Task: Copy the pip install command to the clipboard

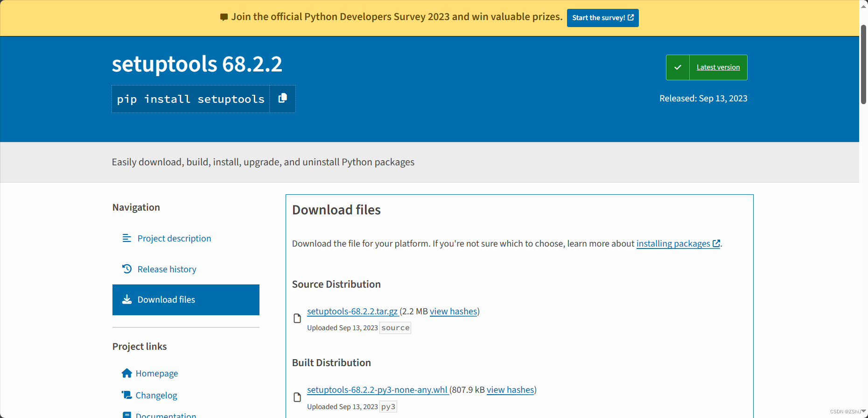Action: (282, 99)
